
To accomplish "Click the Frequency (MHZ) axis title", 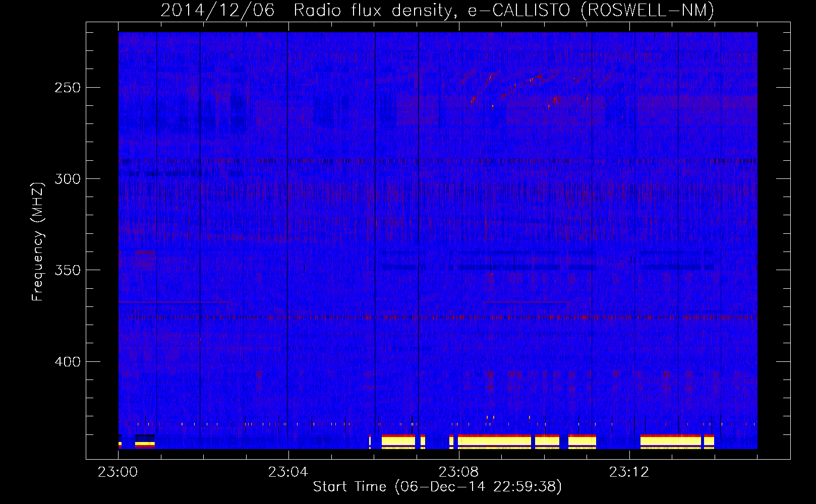I will 38,241.
